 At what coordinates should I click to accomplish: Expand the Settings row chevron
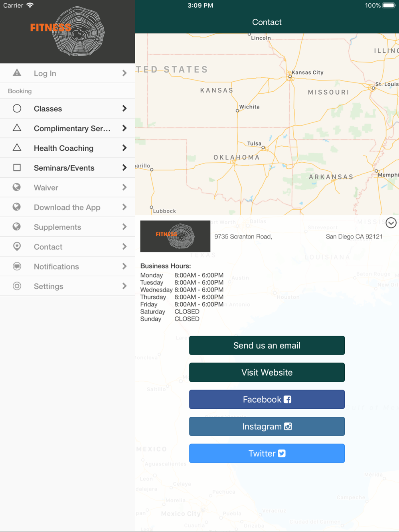(124, 286)
